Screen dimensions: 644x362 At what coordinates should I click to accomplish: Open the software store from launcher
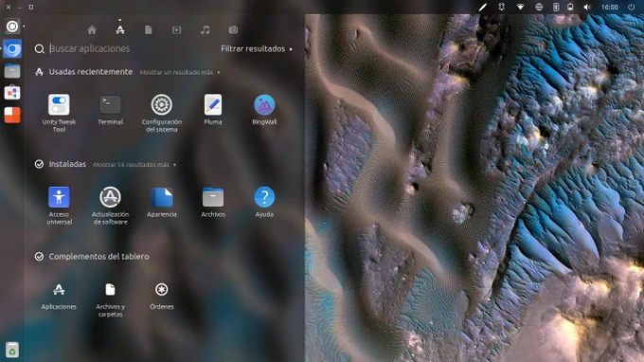click(x=12, y=93)
